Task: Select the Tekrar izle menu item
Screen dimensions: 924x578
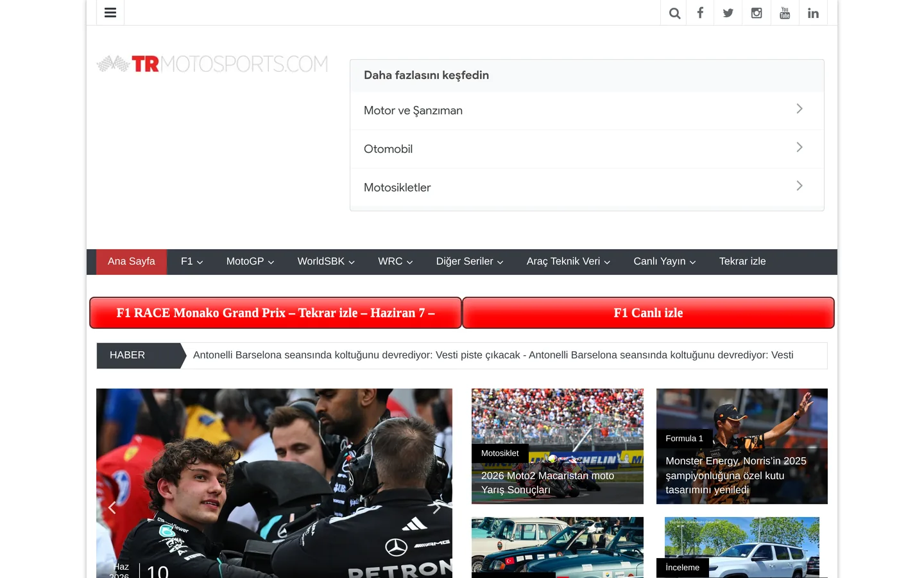Action: [742, 262]
